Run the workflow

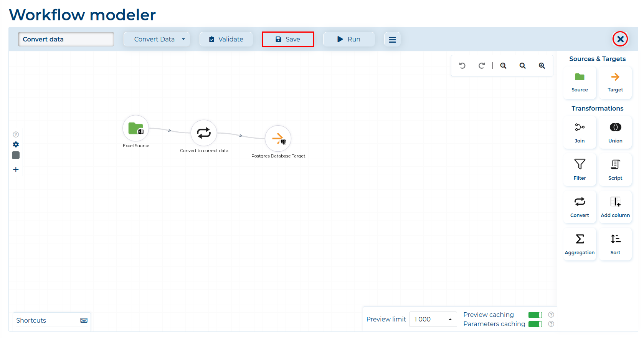(x=349, y=39)
